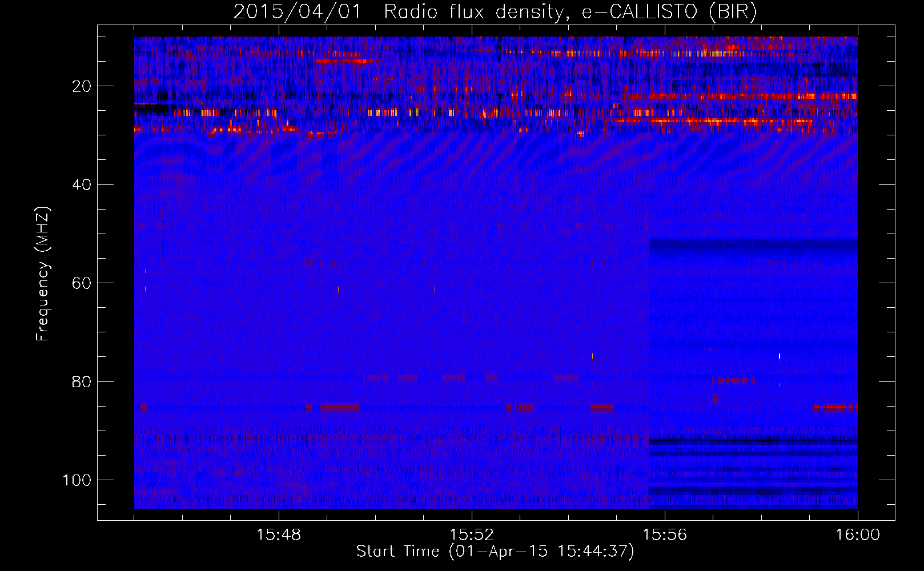Click the '100' frequency tick label
924x571 pixels.
click(x=77, y=480)
